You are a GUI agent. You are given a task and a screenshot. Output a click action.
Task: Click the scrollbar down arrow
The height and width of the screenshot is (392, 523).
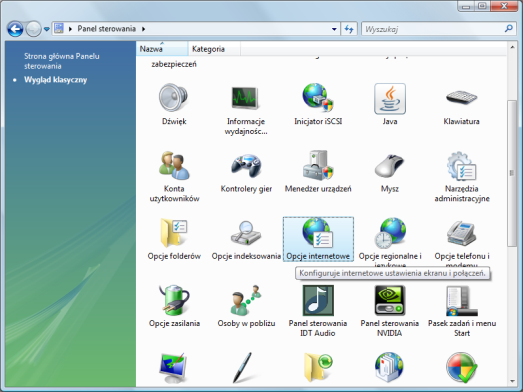(512, 381)
